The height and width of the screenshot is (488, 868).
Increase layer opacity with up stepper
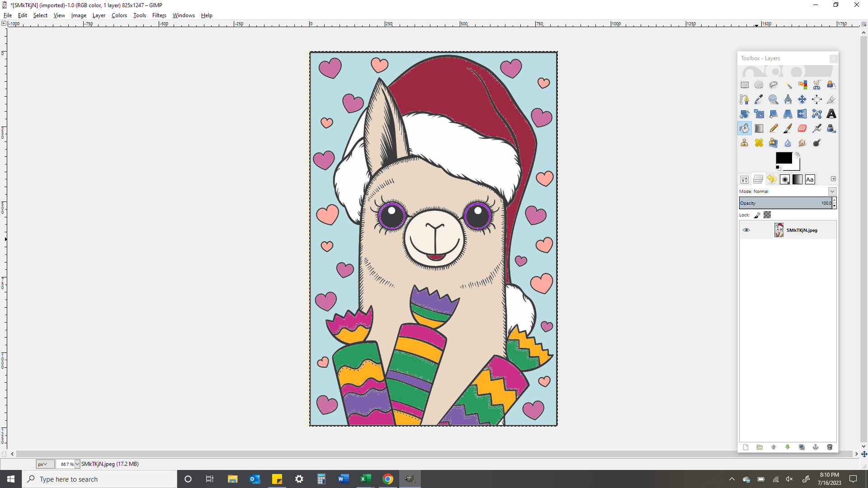[835, 200]
